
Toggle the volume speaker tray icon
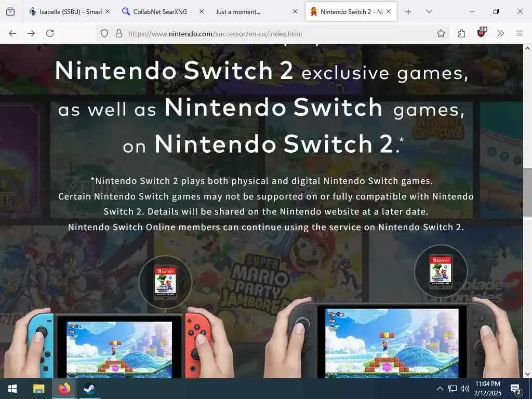pyautogui.click(x=465, y=389)
